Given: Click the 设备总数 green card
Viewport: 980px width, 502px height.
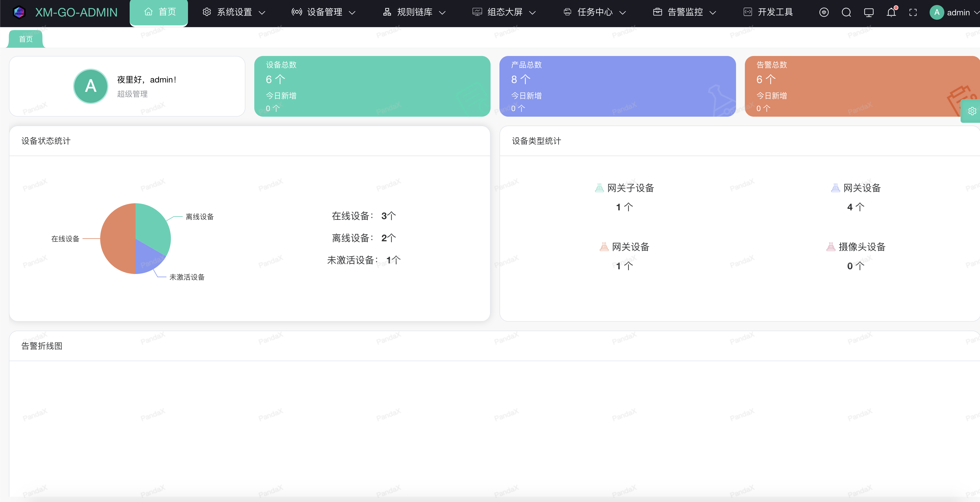Looking at the screenshot, I should 372,86.
